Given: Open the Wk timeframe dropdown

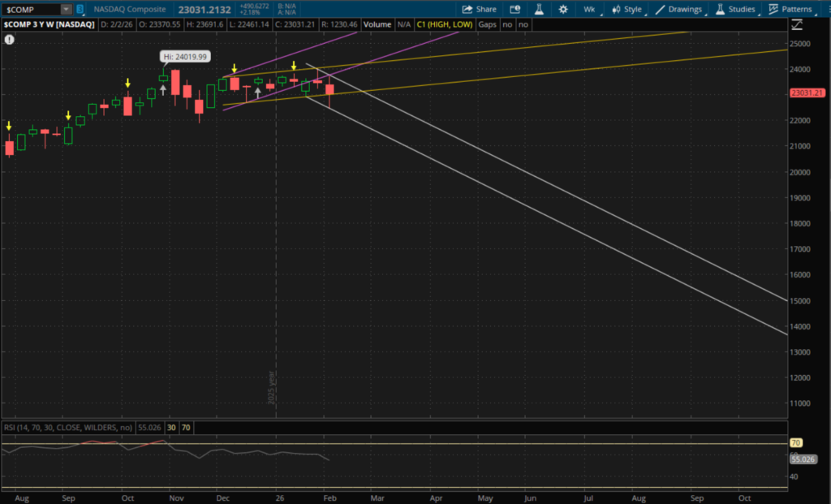Looking at the screenshot, I should [x=590, y=9].
